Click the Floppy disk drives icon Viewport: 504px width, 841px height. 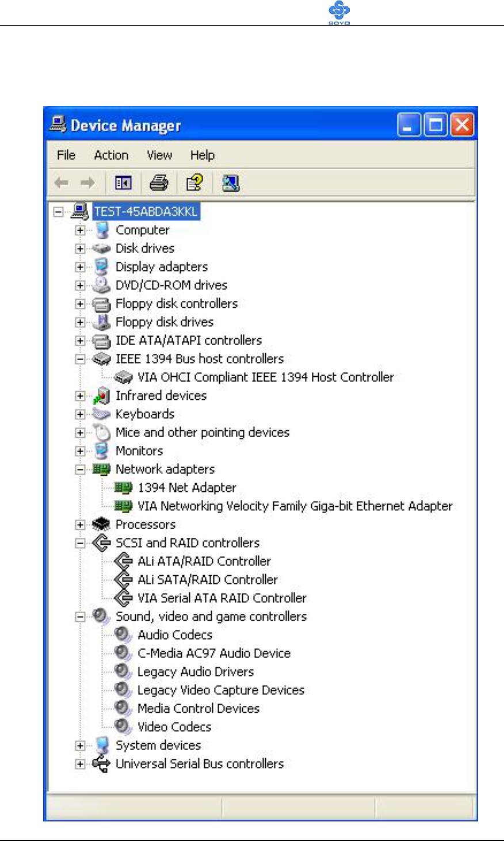tap(101, 322)
